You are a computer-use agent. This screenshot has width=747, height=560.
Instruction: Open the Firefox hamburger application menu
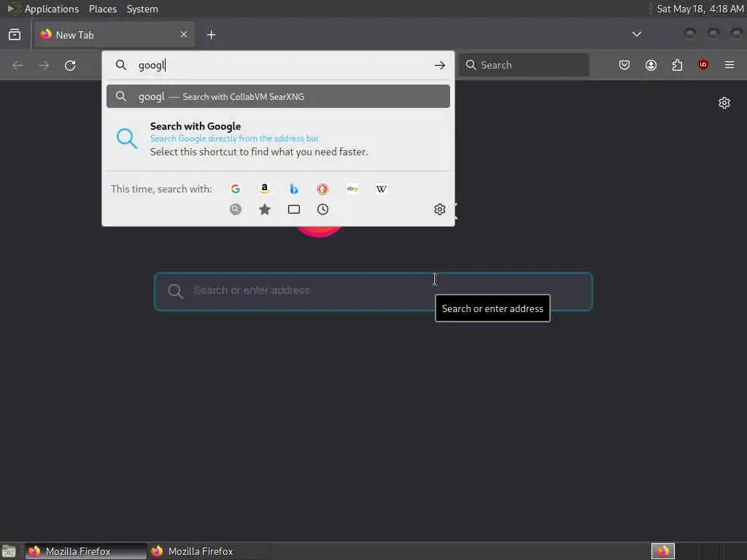coord(729,65)
